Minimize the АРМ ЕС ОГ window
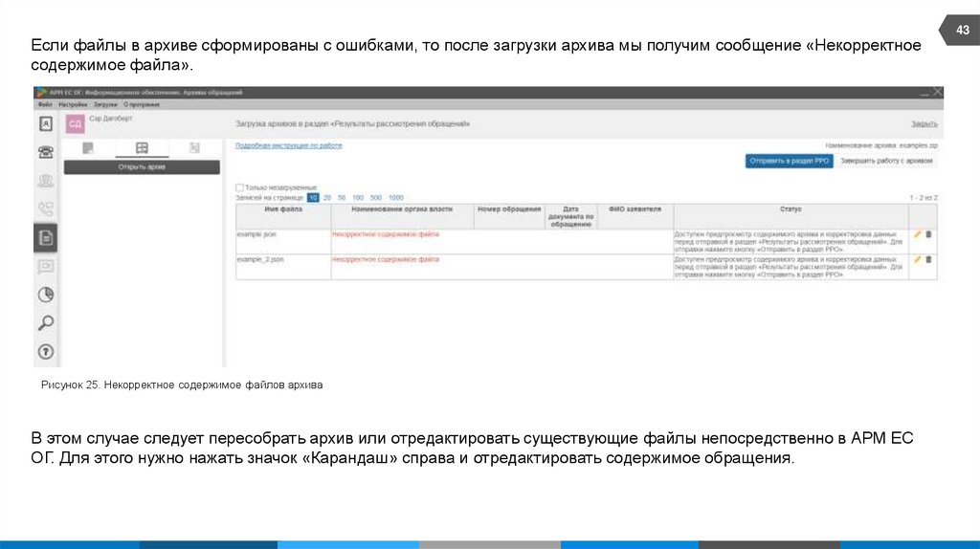 coord(924,93)
